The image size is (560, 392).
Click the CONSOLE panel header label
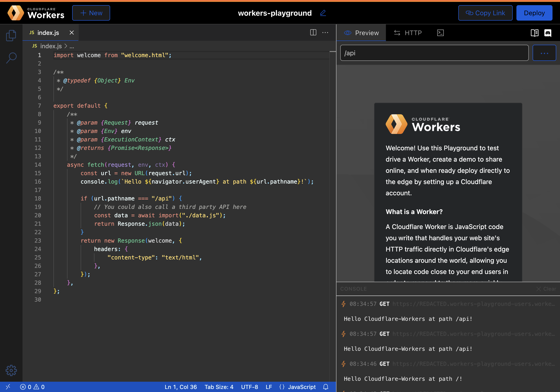click(353, 289)
